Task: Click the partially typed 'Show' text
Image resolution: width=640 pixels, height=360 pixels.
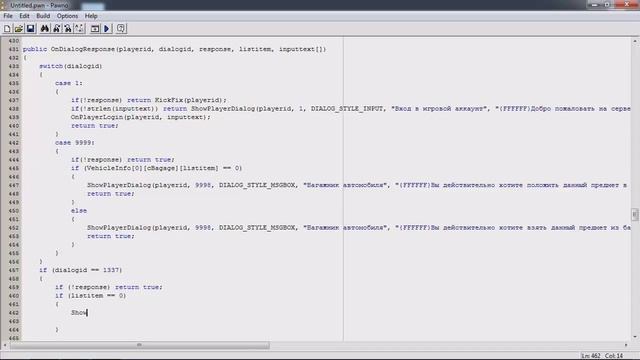Action: 79,313
